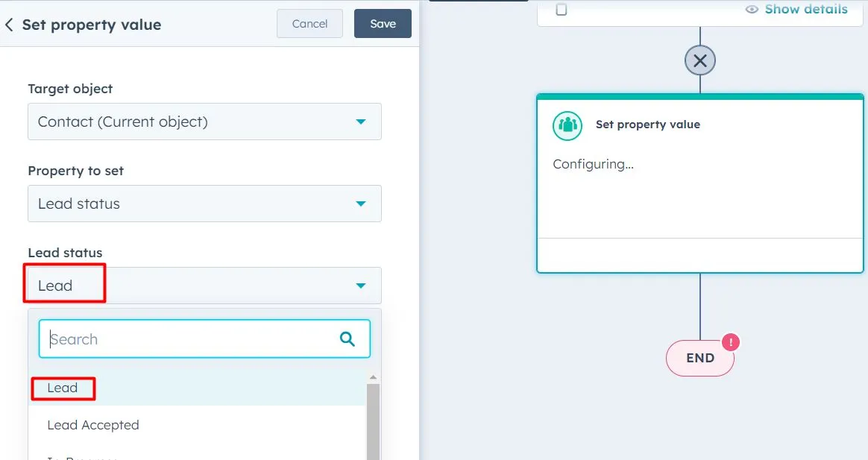This screenshot has height=460, width=868.
Task: Select the Lead option in list
Action: [x=197, y=388]
